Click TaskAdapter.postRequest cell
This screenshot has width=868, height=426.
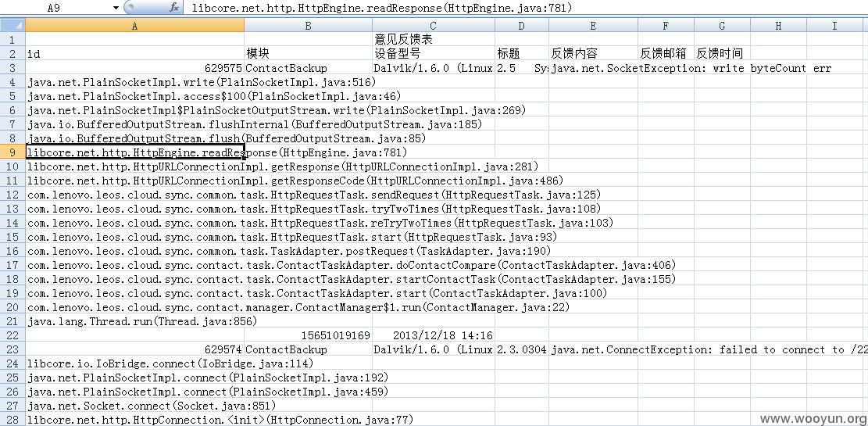tap(134, 251)
